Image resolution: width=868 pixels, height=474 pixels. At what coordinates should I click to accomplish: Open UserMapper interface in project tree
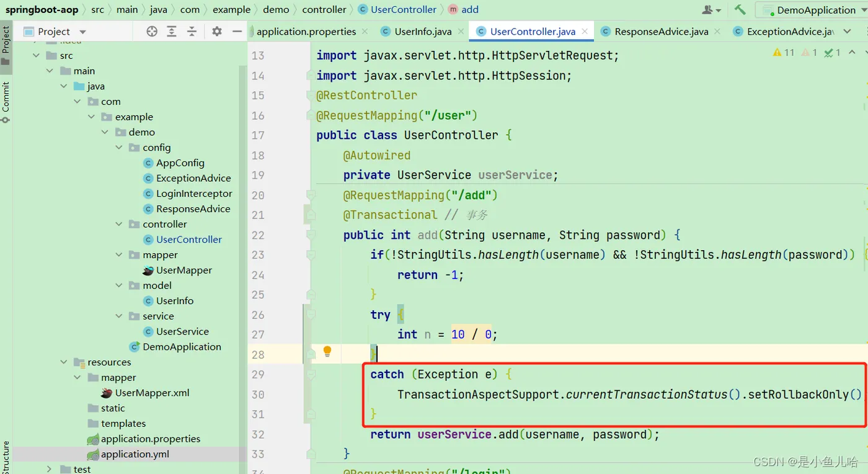177,270
